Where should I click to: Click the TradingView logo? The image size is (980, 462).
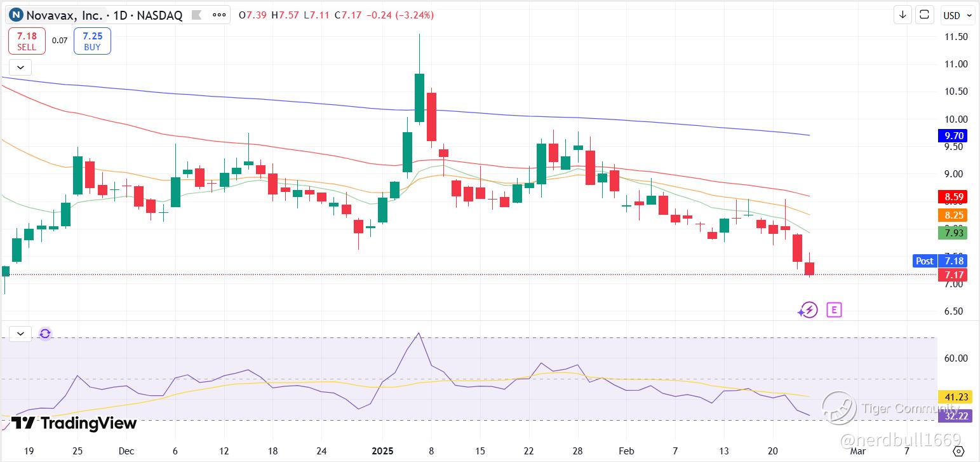[74, 423]
